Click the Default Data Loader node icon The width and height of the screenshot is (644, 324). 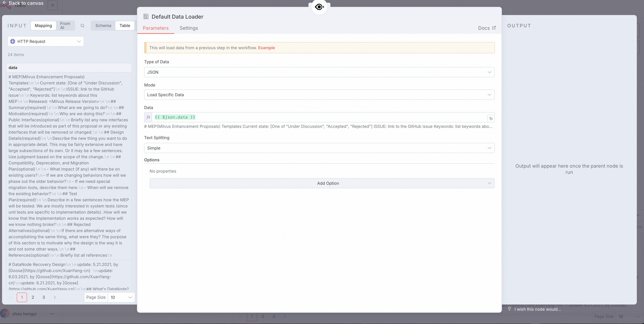146,17
